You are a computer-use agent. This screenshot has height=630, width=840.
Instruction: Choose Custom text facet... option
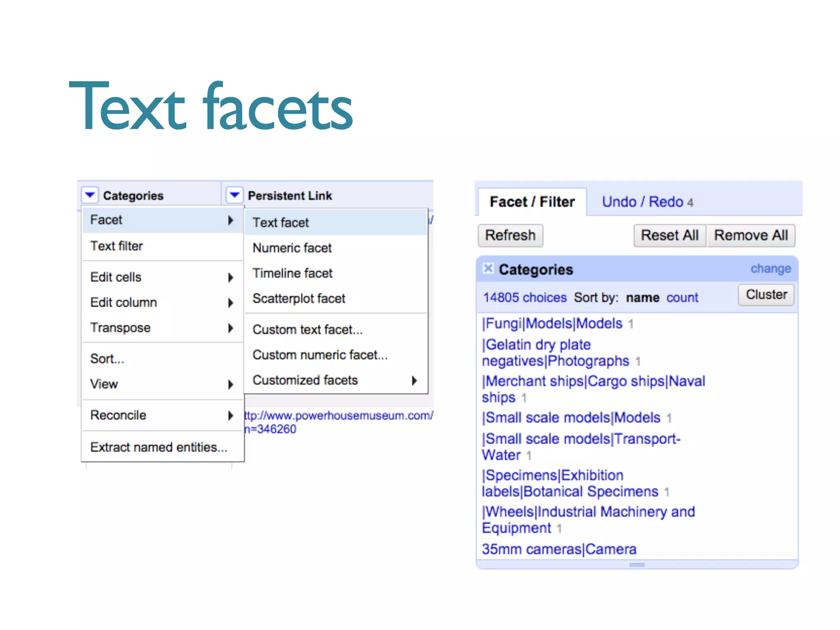[336, 330]
